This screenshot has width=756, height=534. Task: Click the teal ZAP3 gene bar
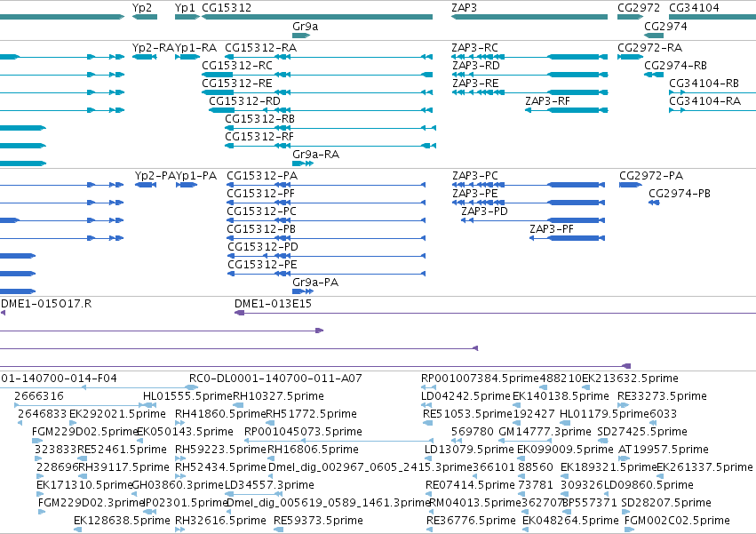tap(529, 17)
